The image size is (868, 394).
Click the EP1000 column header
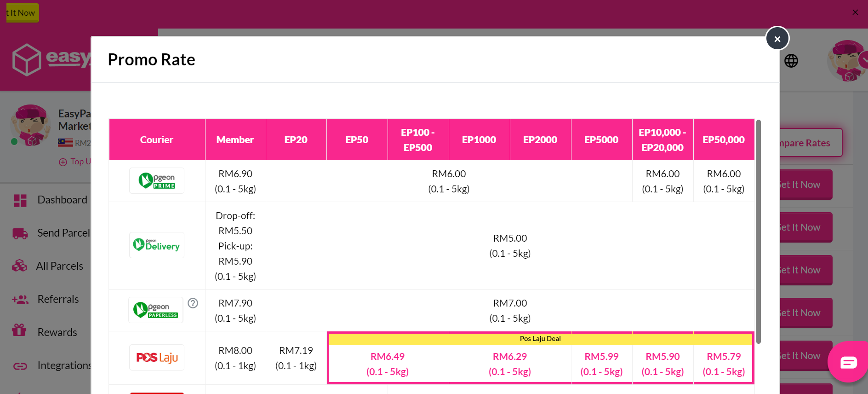coord(479,139)
